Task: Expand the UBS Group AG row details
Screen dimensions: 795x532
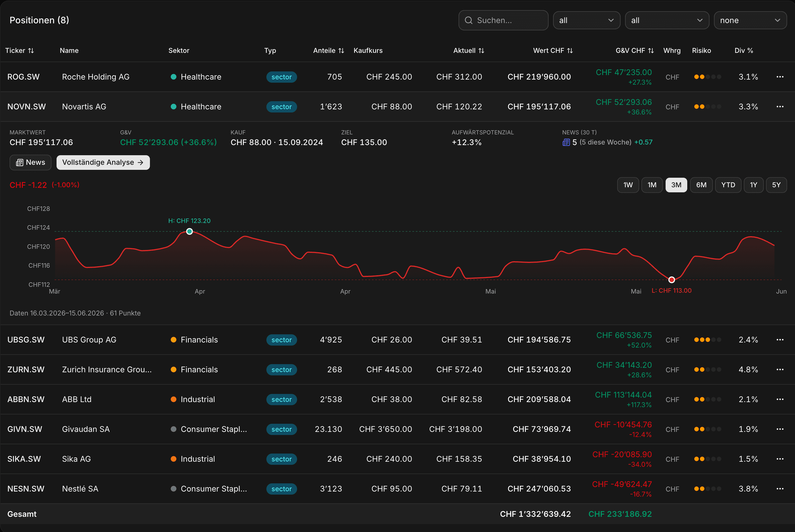Action: tap(397, 340)
